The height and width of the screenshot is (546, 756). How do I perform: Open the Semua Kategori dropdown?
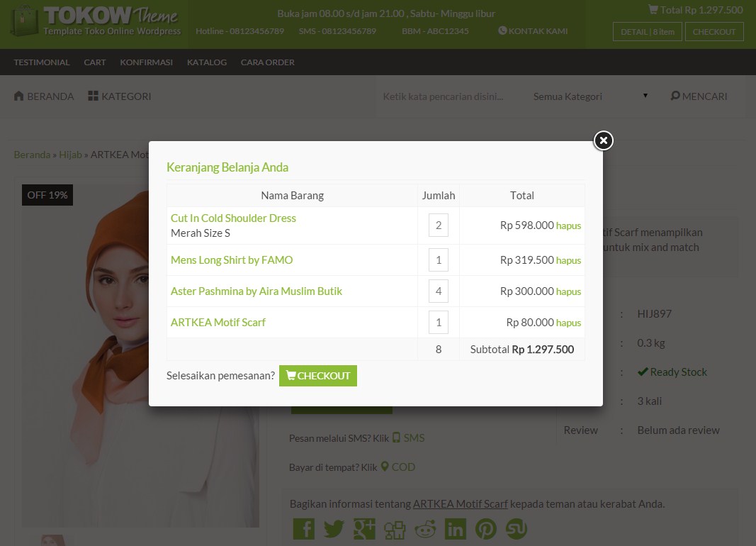[x=590, y=96]
